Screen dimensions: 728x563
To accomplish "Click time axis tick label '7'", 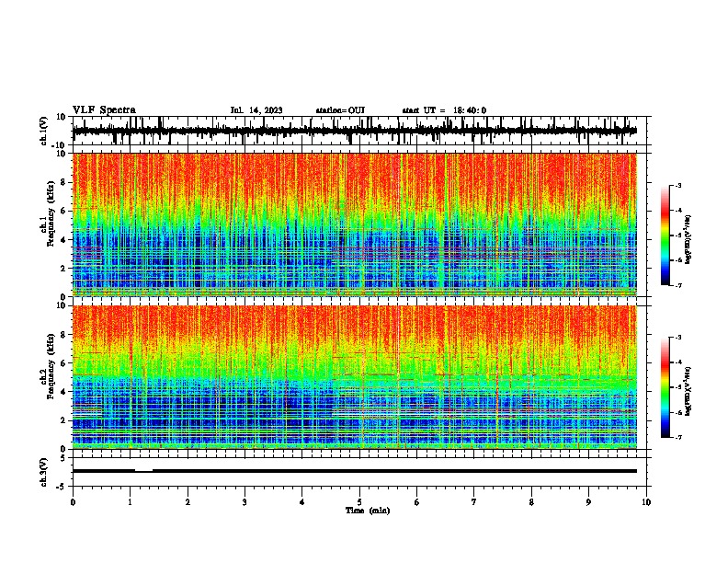I will pos(474,502).
